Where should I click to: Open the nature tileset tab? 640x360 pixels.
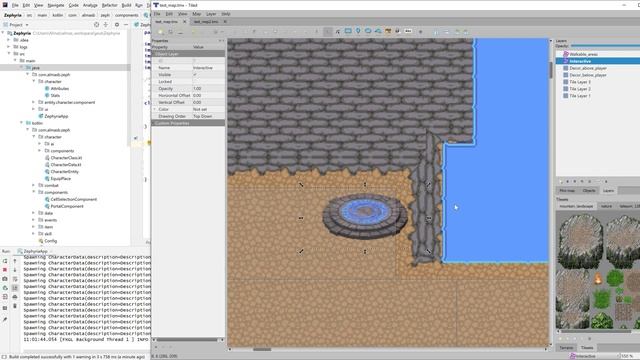click(607, 206)
